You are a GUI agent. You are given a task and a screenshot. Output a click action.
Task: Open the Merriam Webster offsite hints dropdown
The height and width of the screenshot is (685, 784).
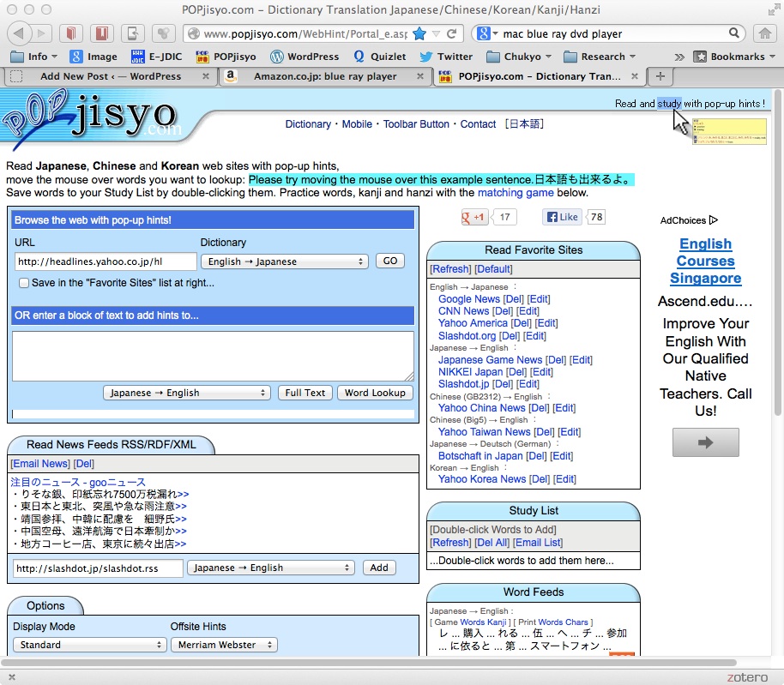pyautogui.click(x=224, y=645)
